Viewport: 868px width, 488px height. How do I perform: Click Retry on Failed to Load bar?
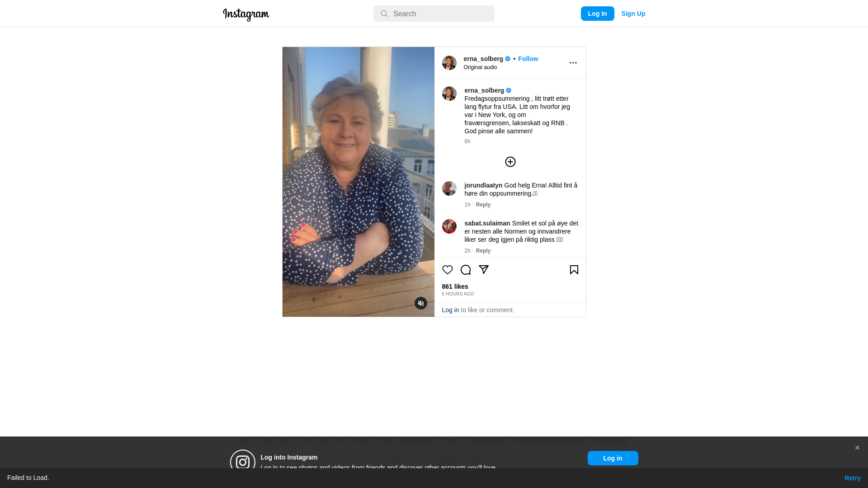[x=853, y=478]
